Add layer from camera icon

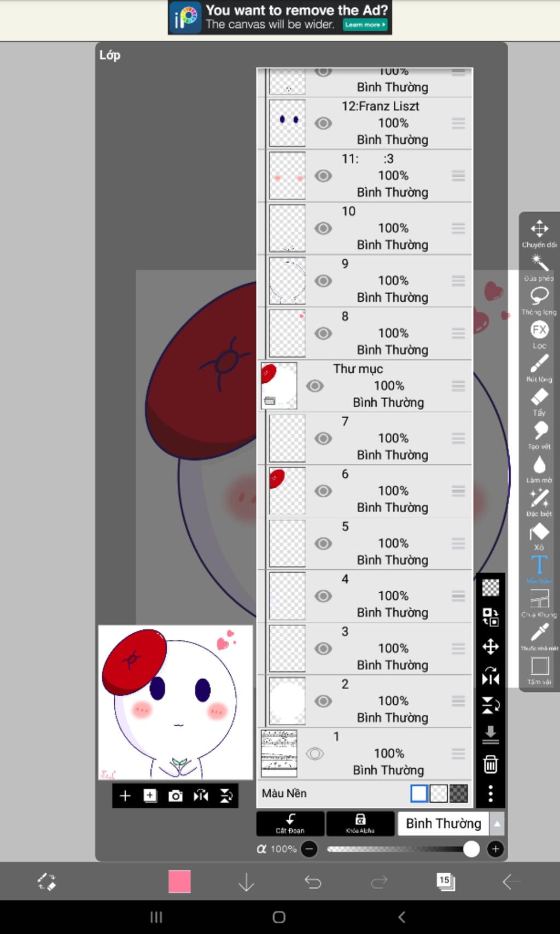point(176,796)
